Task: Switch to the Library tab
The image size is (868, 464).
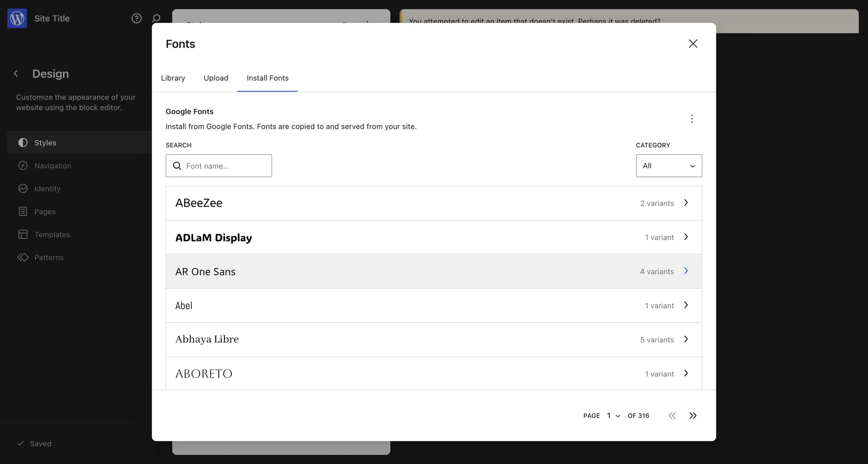Action: click(173, 78)
